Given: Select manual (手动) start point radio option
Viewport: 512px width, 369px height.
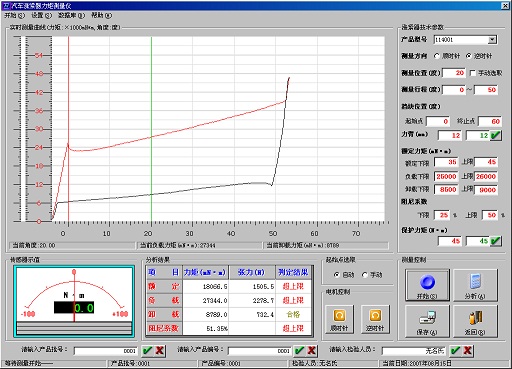Looking at the screenshot, I should (x=365, y=275).
